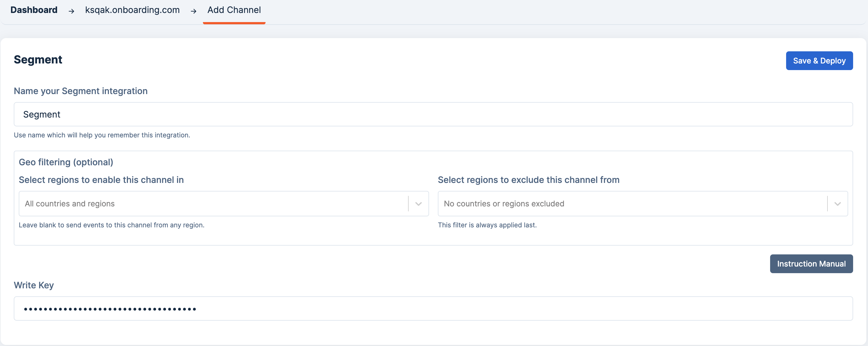Click the Segment page heading

click(38, 60)
